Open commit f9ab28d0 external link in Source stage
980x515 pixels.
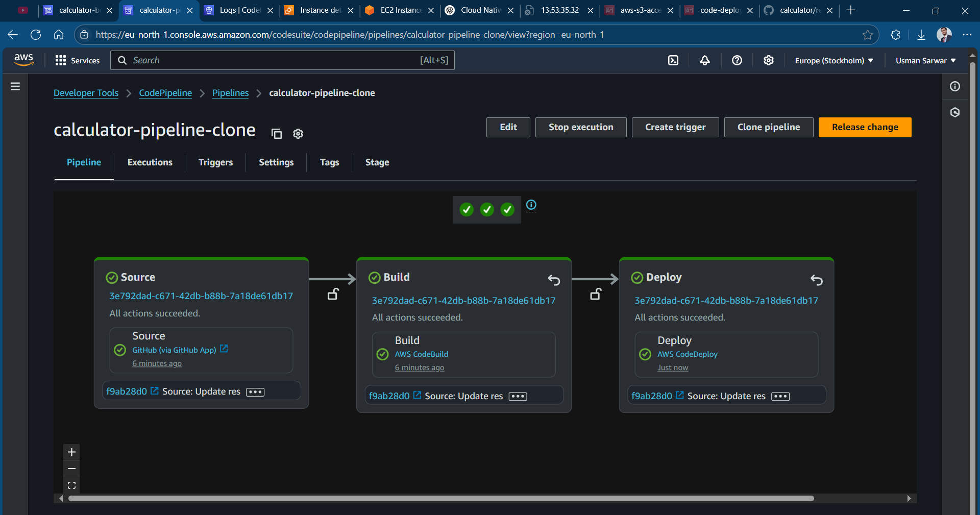[155, 390]
